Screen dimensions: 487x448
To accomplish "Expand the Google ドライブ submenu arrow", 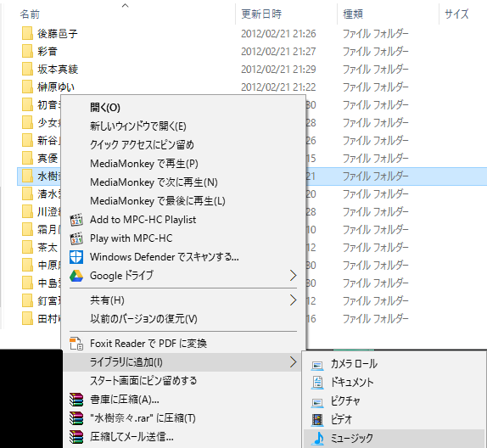I will point(293,276).
